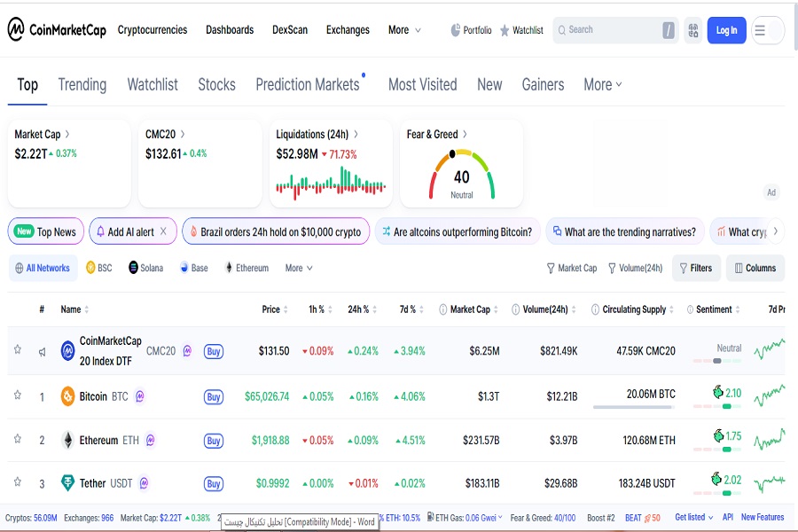This screenshot has height=532, width=798.
Task: Click AI insight icon next to BTC
Action: [x=140, y=396]
